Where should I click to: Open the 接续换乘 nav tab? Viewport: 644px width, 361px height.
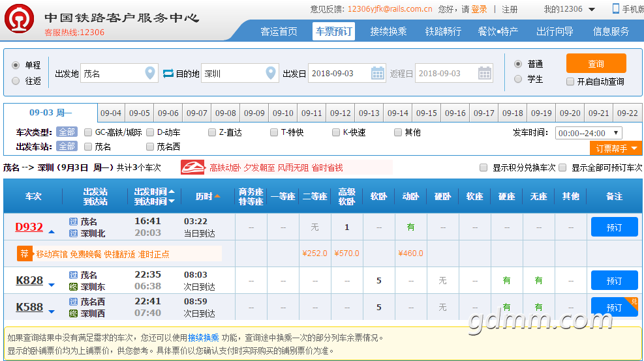(388, 31)
